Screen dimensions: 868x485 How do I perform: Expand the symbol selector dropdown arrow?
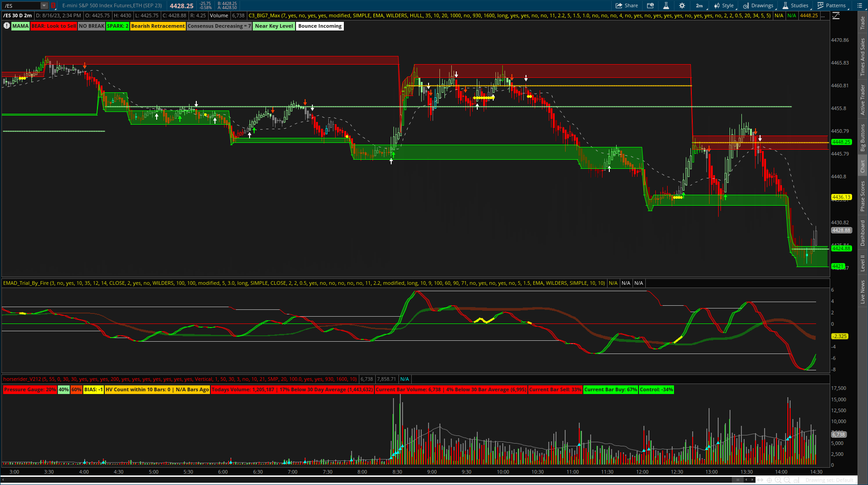click(44, 5)
